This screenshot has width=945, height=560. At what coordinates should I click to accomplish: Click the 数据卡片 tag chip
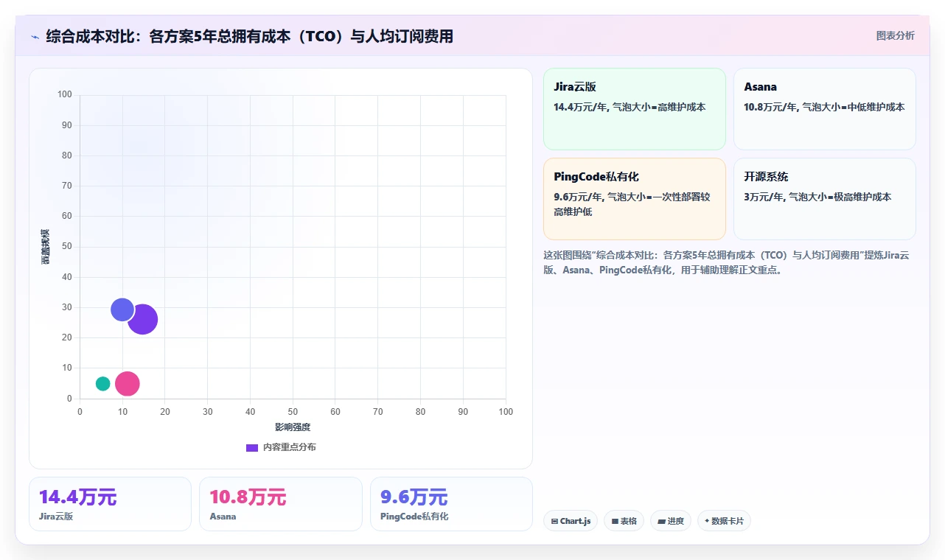click(x=724, y=521)
